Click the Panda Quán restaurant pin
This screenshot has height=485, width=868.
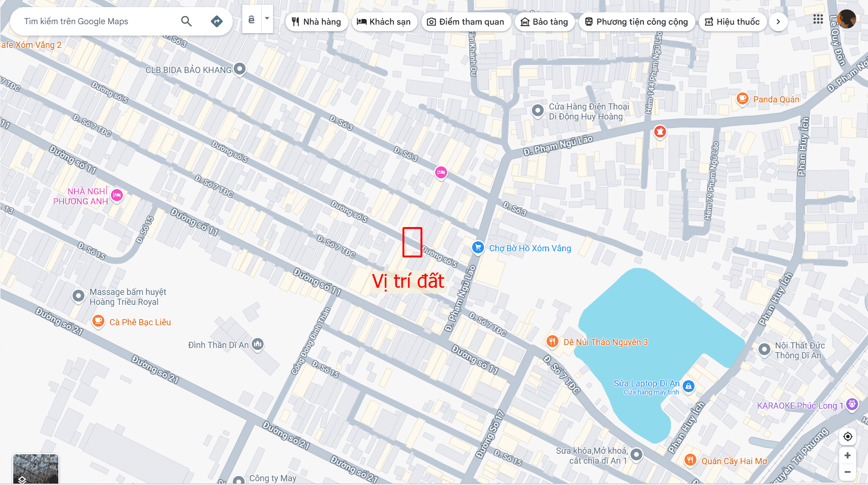(742, 99)
